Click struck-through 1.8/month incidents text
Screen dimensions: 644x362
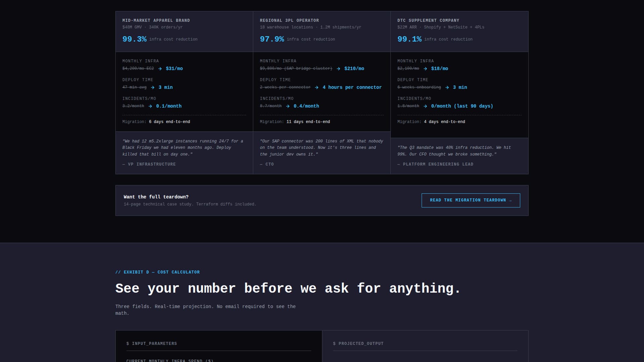408,106
